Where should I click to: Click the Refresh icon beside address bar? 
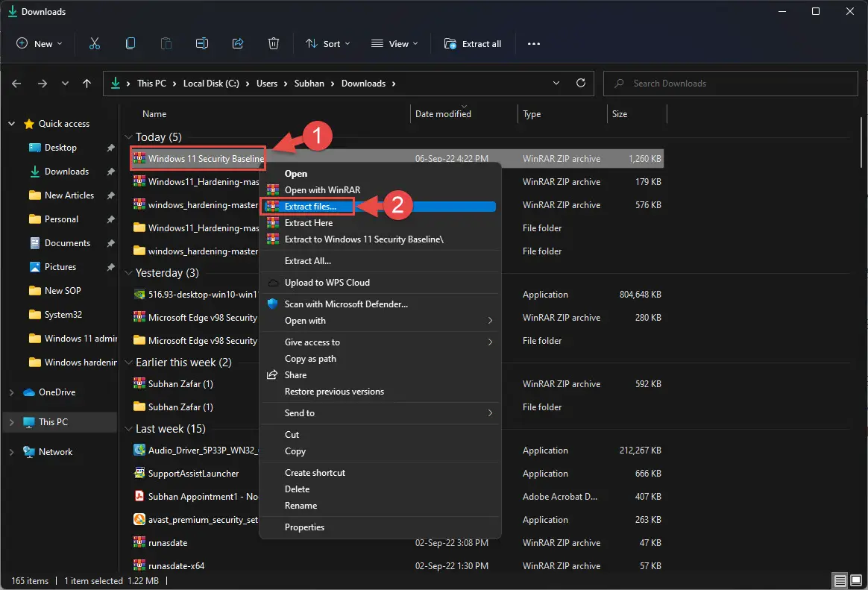coord(581,83)
